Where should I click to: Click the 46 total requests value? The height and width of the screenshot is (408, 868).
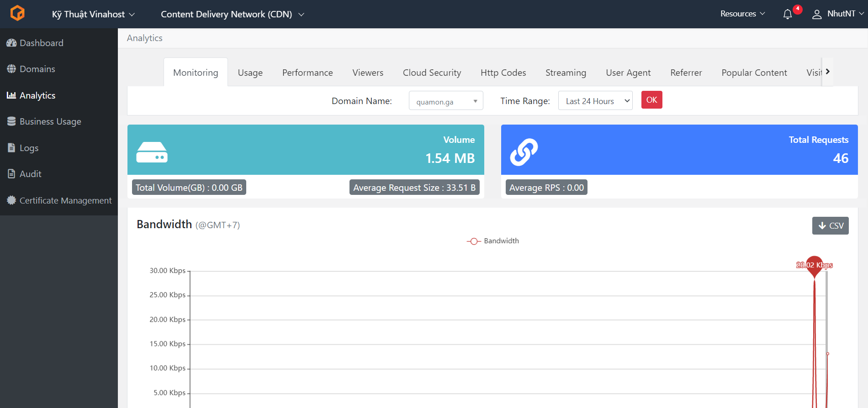point(841,158)
